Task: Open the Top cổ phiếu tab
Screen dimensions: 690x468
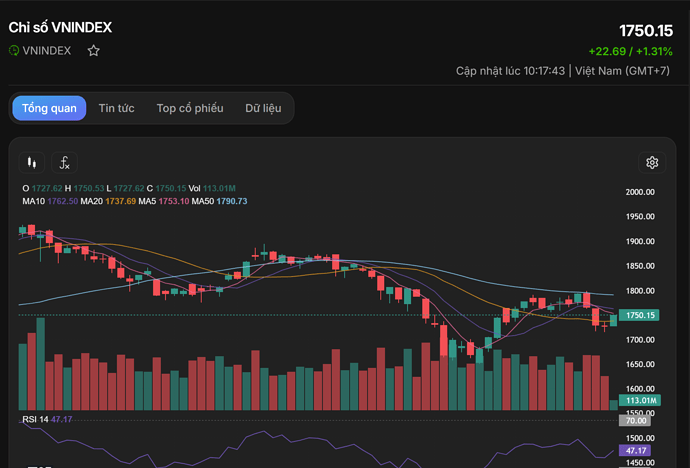Action: tap(190, 108)
